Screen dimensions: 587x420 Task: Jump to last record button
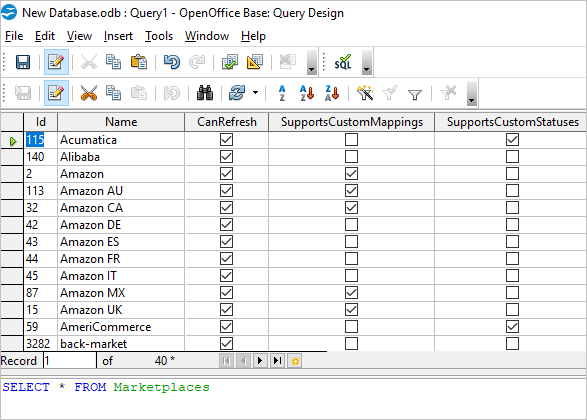[x=277, y=361]
